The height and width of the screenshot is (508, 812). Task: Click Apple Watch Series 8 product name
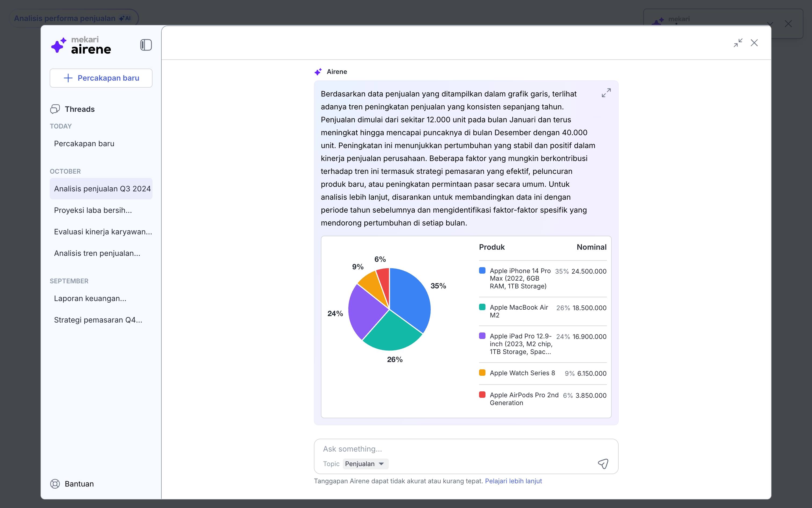pos(522,373)
